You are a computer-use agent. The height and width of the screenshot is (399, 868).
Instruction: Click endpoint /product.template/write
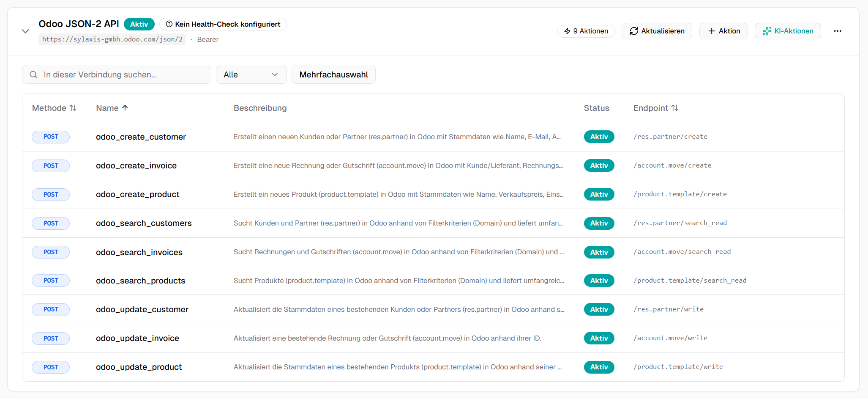coord(678,367)
